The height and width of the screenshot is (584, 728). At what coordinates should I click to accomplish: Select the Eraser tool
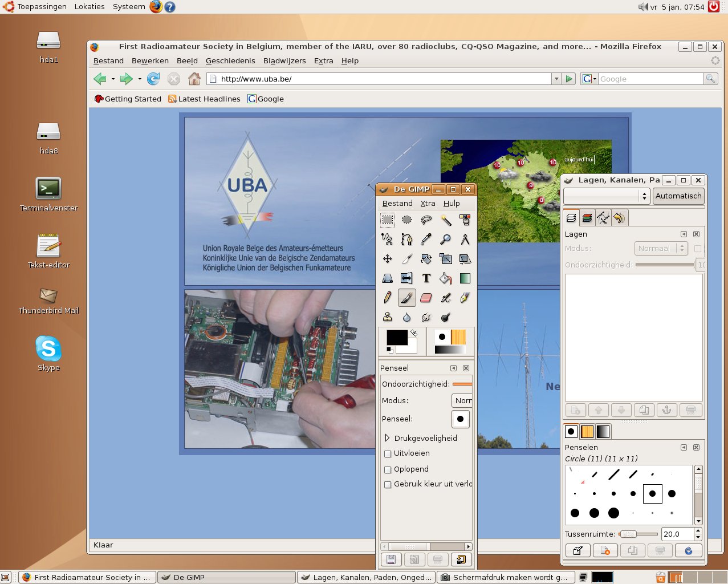coord(426,298)
